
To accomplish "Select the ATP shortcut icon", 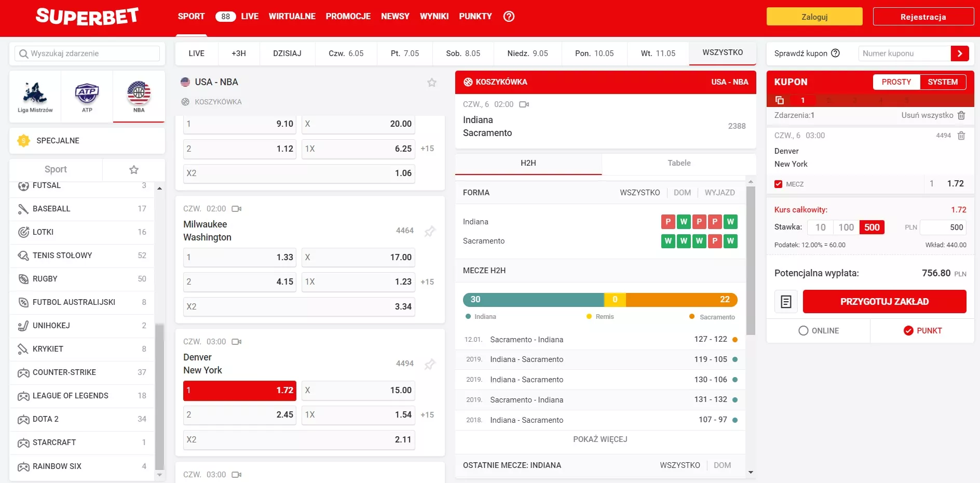I will pos(87,97).
